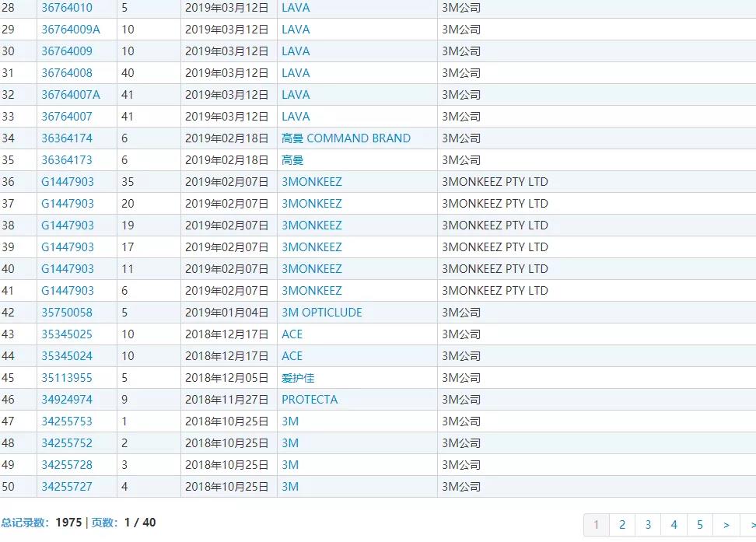Open the 3MONKEEZ trademark in row 39
The width and height of the screenshot is (756, 542).
(312, 247)
